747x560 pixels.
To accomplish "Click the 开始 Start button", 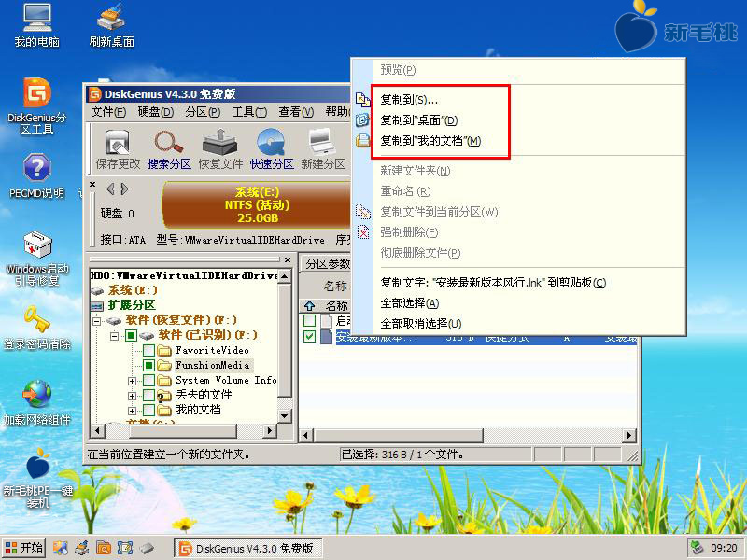I will click(24, 548).
